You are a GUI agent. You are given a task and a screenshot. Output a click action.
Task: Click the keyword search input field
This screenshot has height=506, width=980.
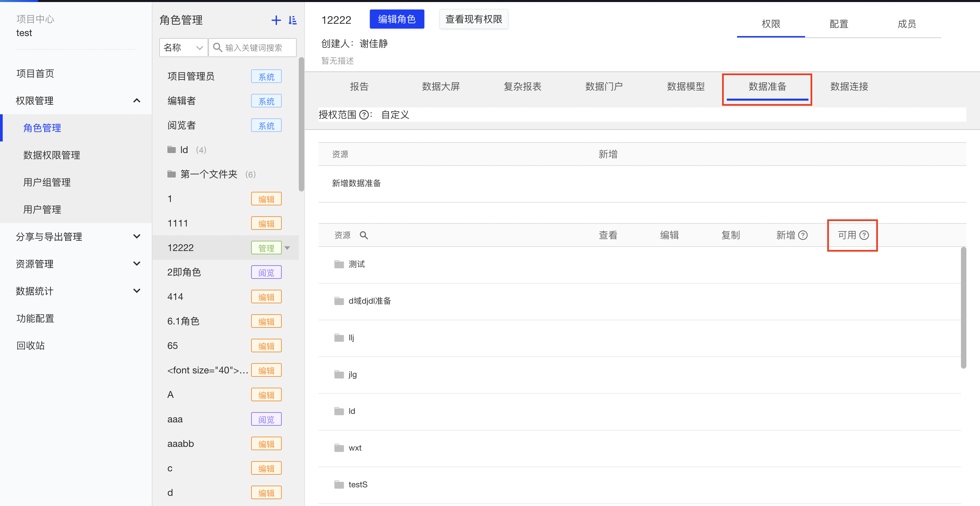tap(252, 48)
